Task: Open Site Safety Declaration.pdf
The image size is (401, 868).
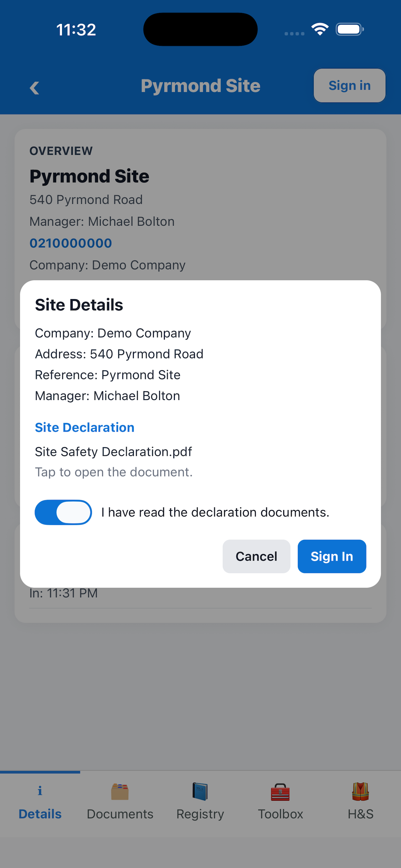Action: point(113,451)
